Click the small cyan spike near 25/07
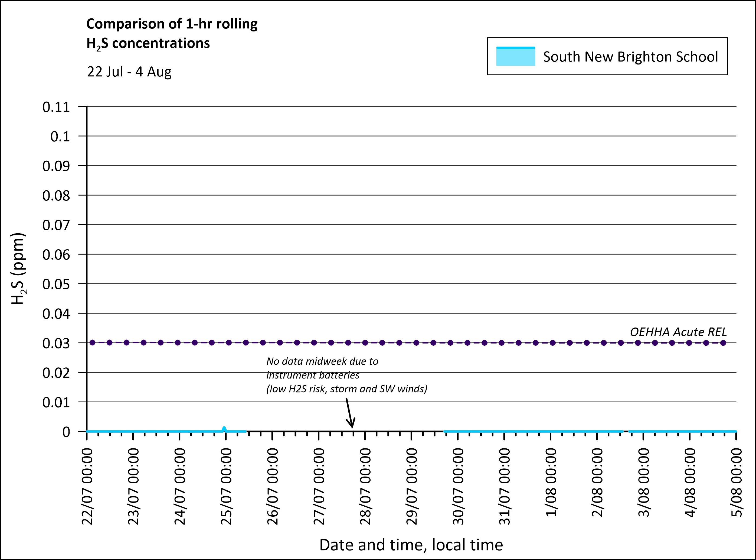The height and width of the screenshot is (560, 756). click(x=224, y=429)
